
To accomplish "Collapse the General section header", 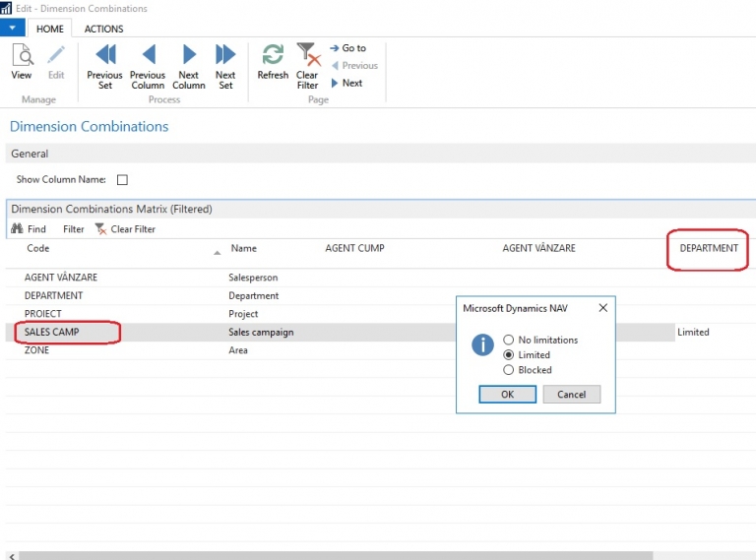I will (30, 155).
